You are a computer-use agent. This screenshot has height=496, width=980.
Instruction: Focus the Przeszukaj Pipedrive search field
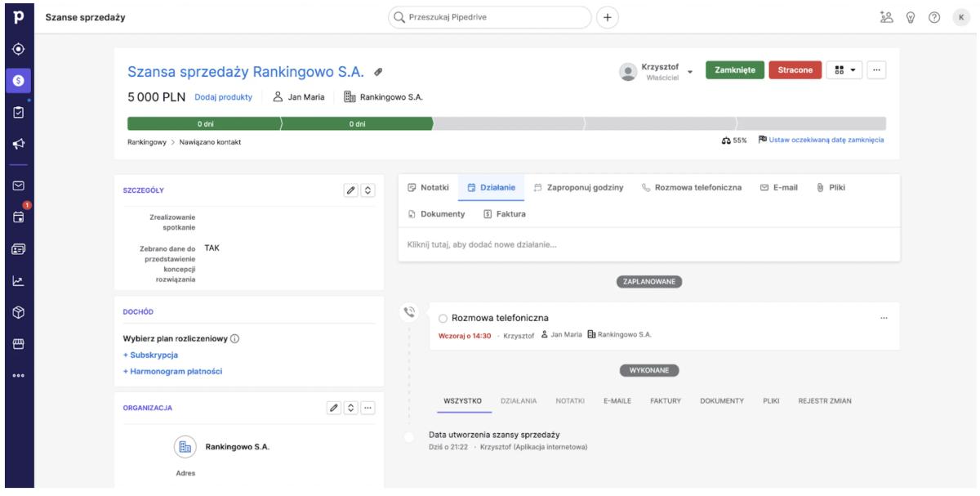489,17
